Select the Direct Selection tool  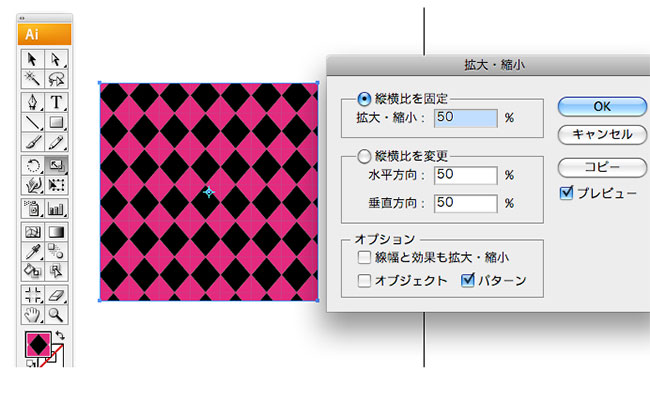coord(56,59)
